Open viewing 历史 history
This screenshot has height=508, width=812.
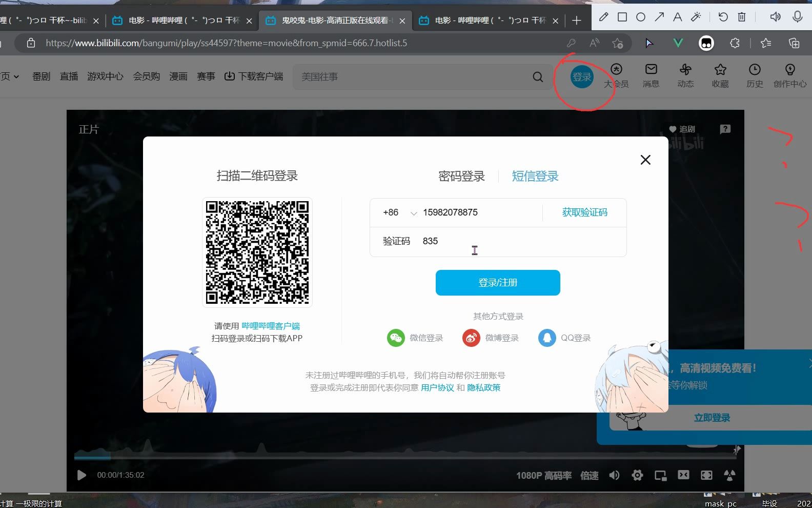coord(755,75)
